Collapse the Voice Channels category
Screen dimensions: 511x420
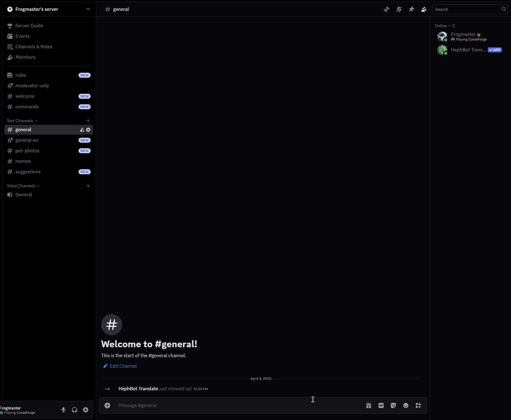(x=23, y=186)
